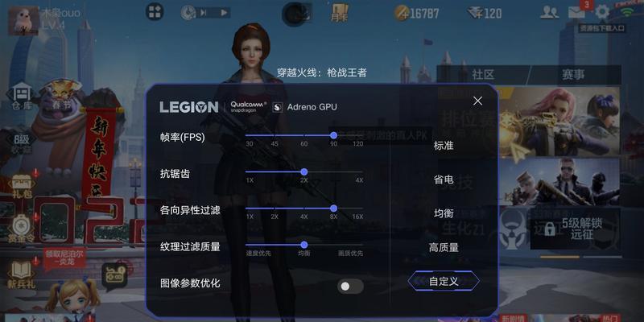
Task: Open the mail envelope with badge
Action: point(578,12)
